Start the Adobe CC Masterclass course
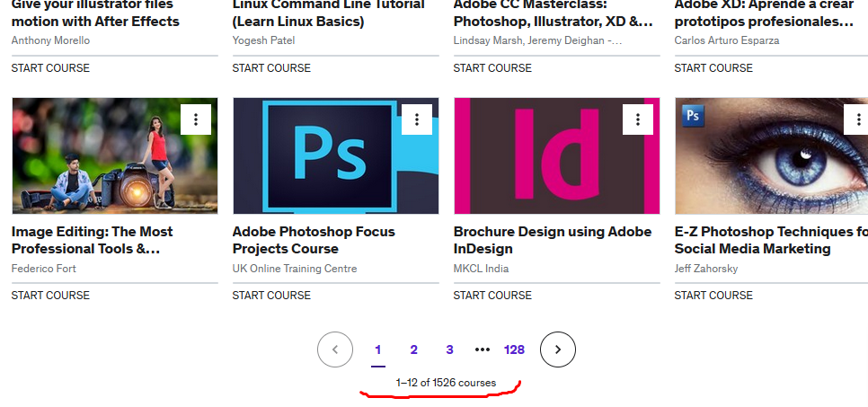Screen dimensions: 868x407 (492, 68)
